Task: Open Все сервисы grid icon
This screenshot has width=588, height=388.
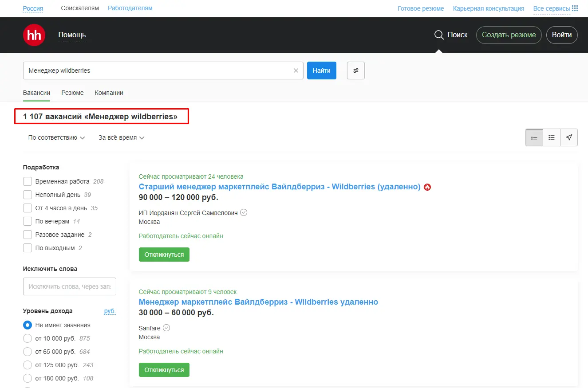Action: (x=575, y=8)
